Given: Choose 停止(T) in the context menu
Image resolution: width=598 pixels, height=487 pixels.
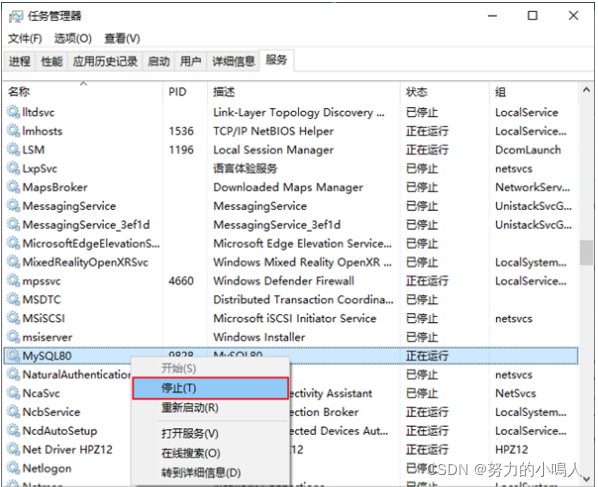Looking at the screenshot, I should [x=210, y=388].
